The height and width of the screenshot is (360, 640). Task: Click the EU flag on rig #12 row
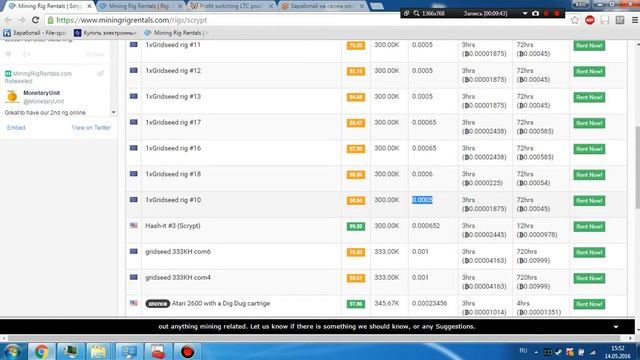click(133, 70)
